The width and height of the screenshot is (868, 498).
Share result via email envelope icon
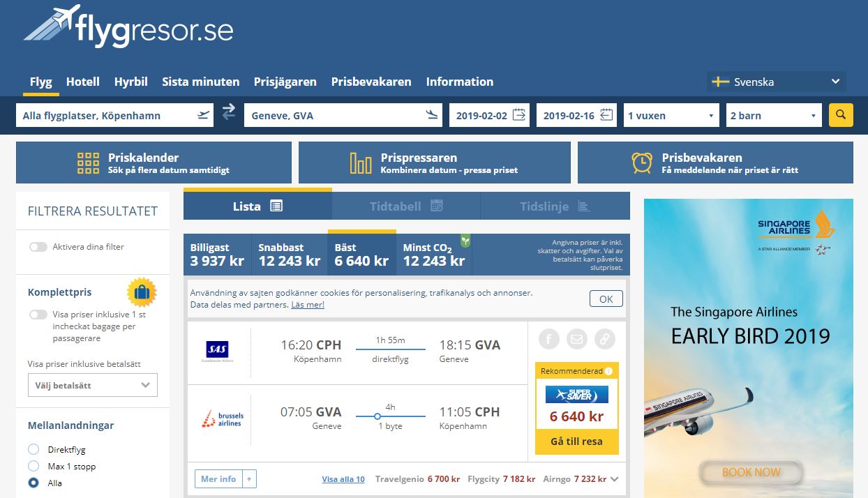576,339
